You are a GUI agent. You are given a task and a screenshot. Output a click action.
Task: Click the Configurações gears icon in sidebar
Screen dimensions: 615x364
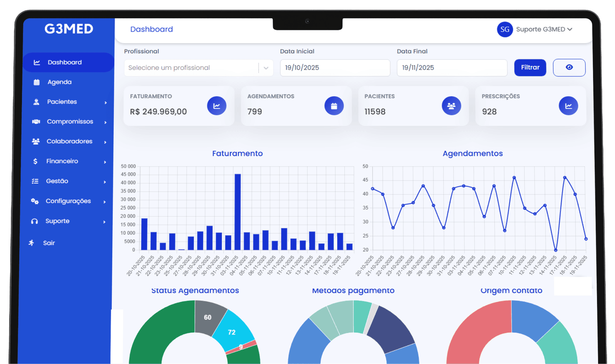point(35,201)
